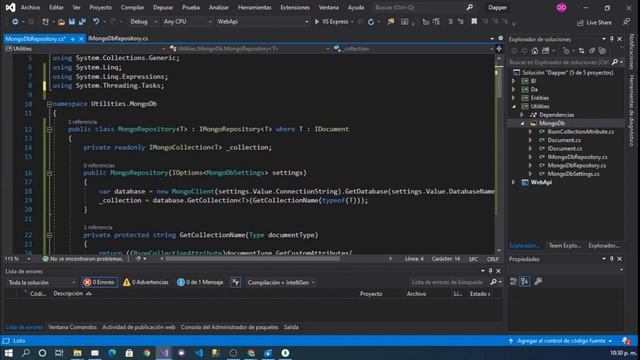Open Toda la solución scope dropdown
This screenshot has width=640, height=360.
pos(41,282)
